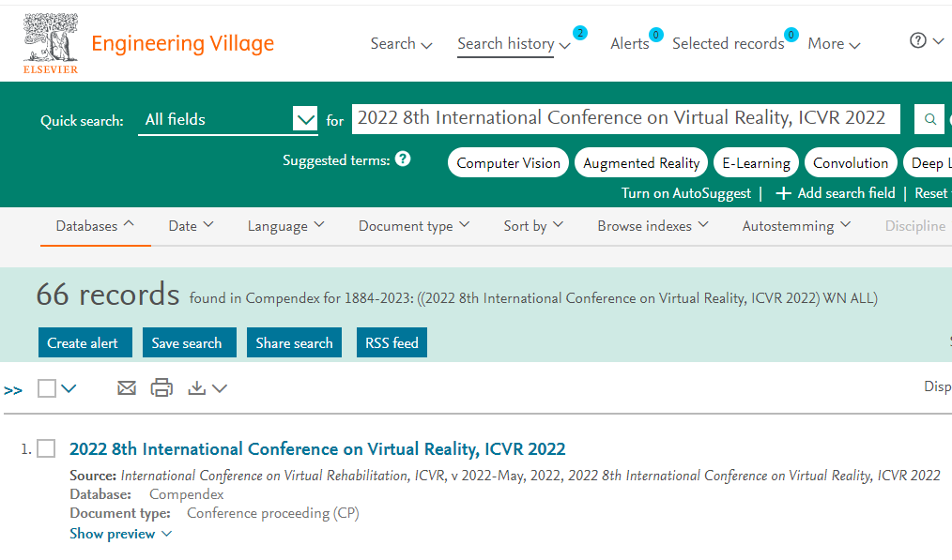
Task: Click Turn on AutoSuggest
Action: (686, 193)
